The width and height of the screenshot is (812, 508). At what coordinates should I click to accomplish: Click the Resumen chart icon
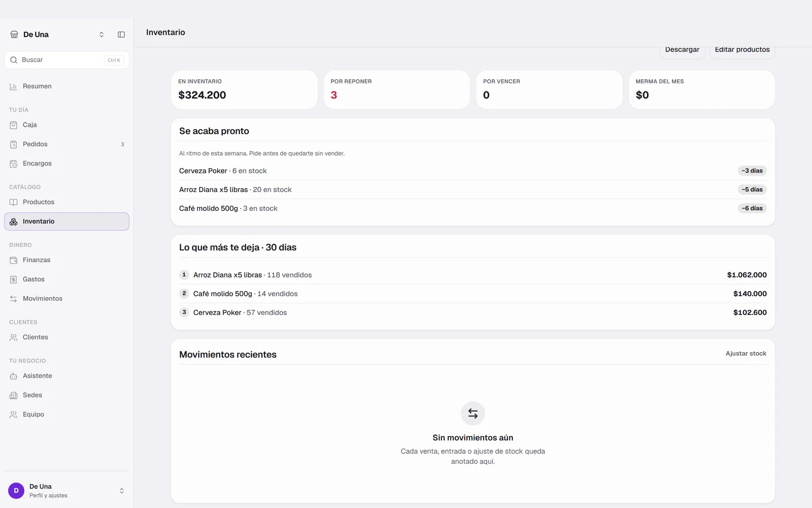14,86
